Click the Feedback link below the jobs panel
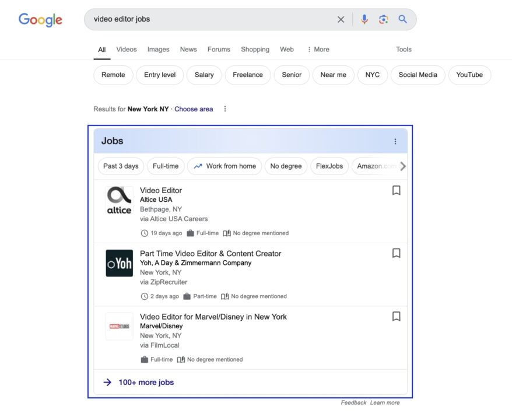 point(353,402)
